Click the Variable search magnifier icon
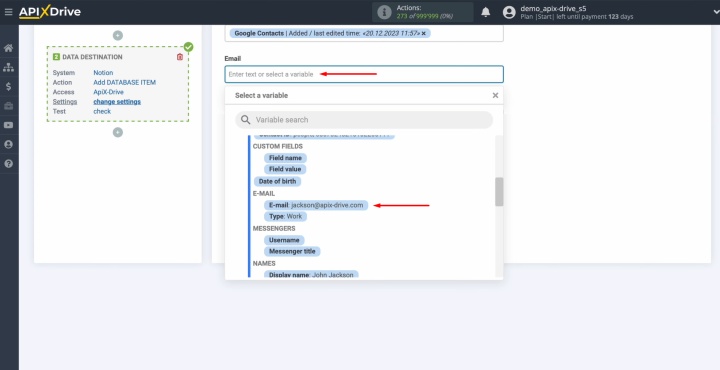The height and width of the screenshot is (370, 720). (x=246, y=120)
